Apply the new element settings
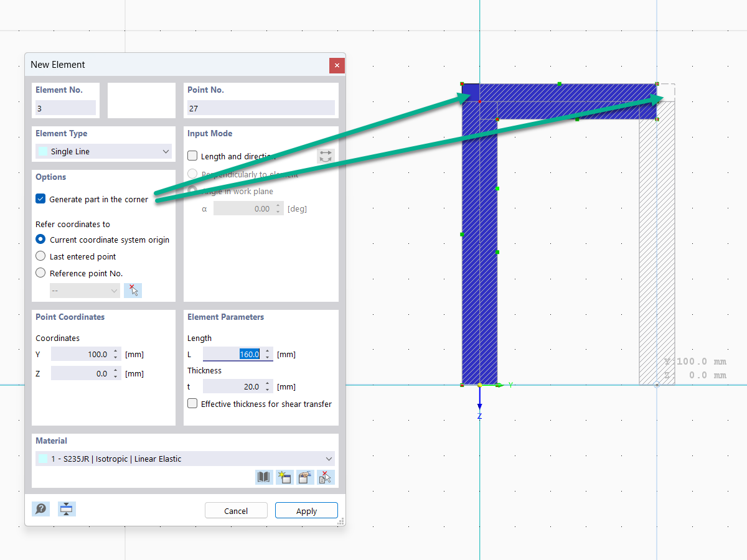 tap(306, 510)
